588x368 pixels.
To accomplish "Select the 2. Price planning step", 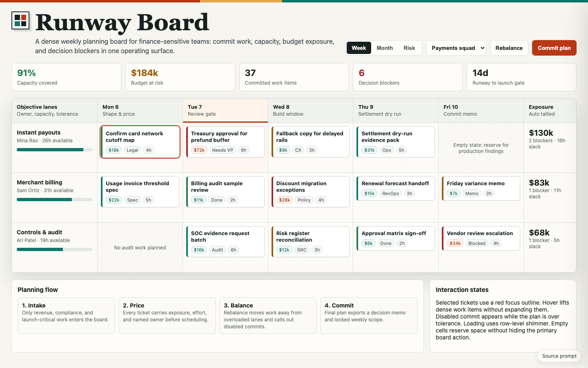I will tap(167, 316).
